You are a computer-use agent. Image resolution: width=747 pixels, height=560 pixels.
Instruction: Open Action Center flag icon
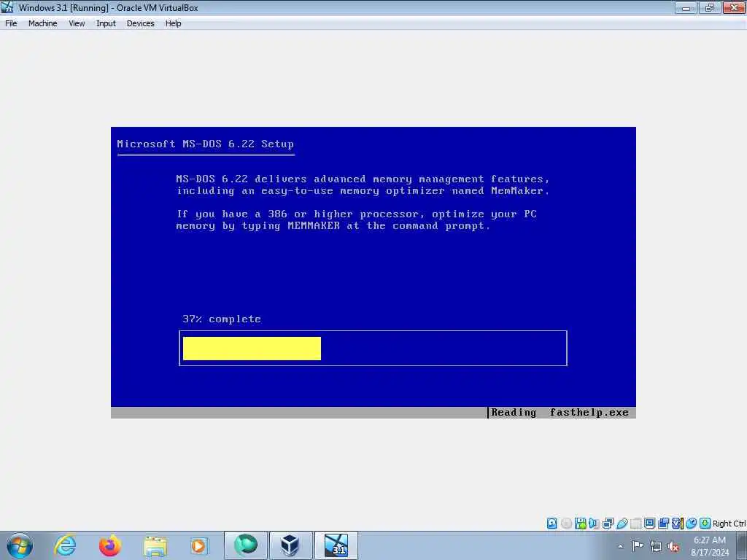click(x=638, y=546)
